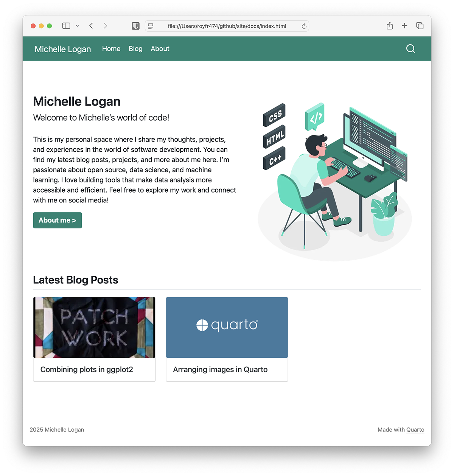This screenshot has height=476, width=454.
Task: Follow the Quarto link in the footer
Action: [415, 430]
